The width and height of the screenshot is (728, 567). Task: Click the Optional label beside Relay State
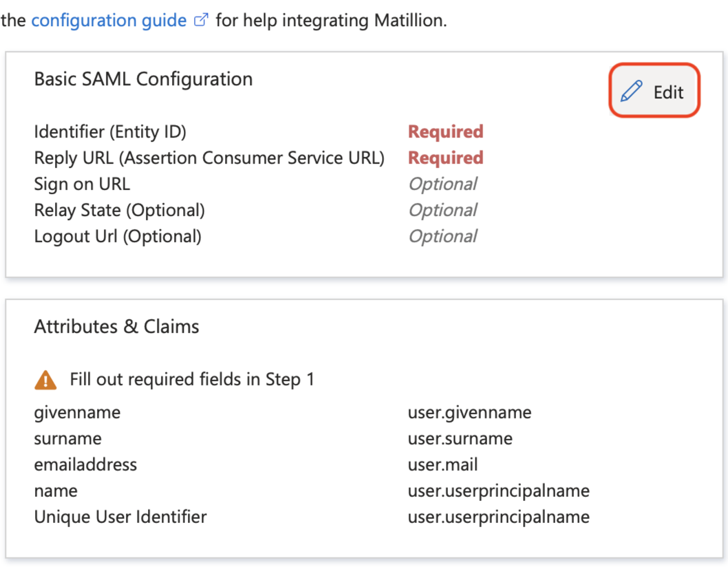(442, 210)
